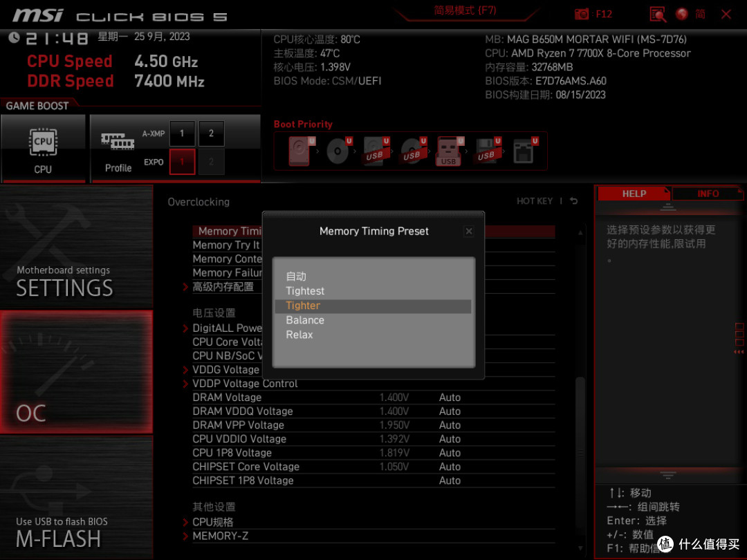Open DRAM Voltage Auto value
Screen dimensions: 747x560
[450, 398]
